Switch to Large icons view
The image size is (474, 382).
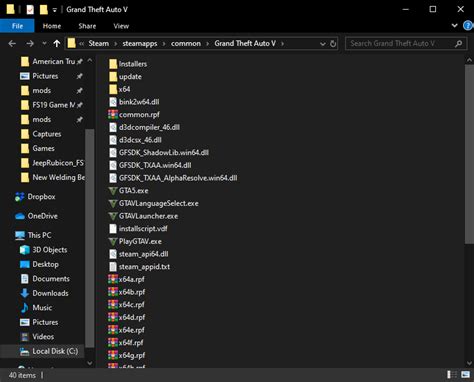pyautogui.click(x=465, y=375)
